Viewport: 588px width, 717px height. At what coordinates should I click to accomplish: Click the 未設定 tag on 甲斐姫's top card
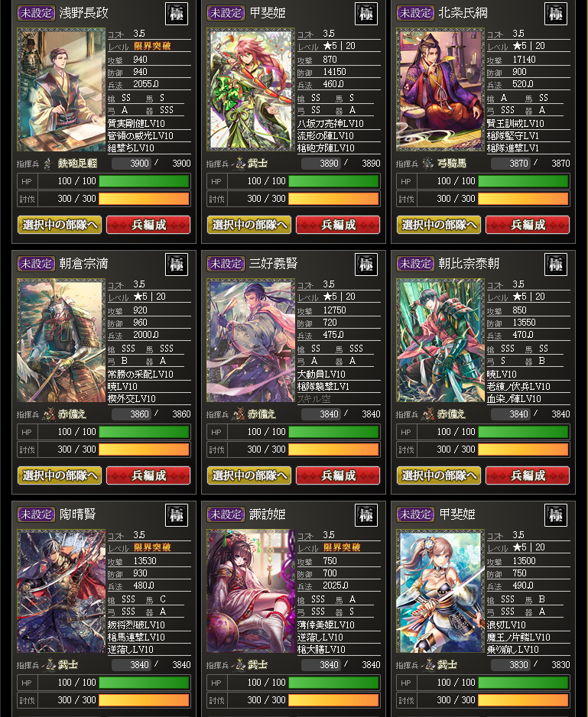tap(226, 13)
